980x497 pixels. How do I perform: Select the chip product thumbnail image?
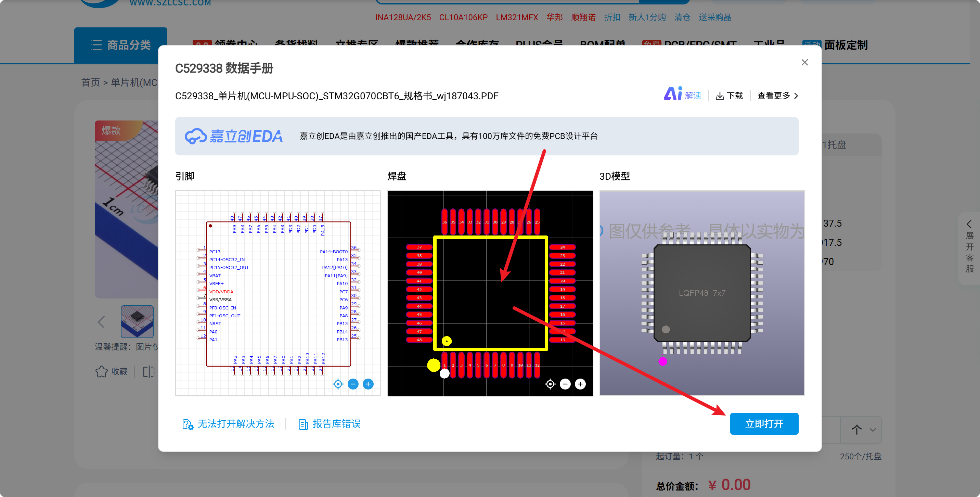(137, 321)
